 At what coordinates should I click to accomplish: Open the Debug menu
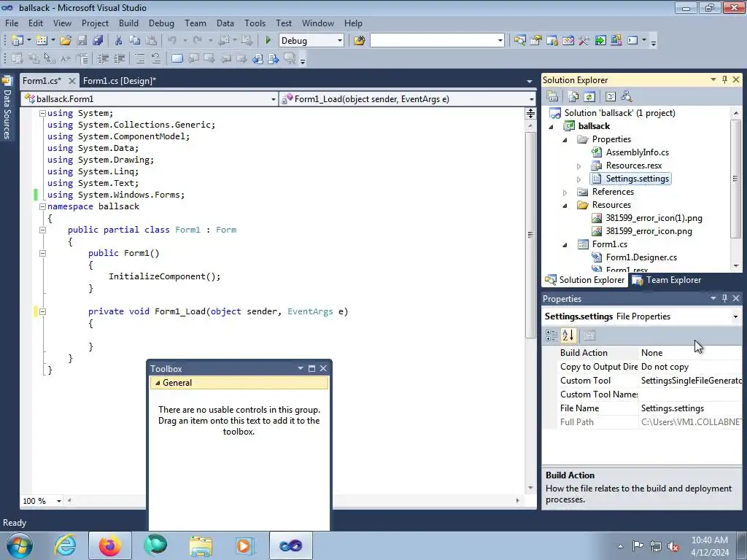coord(161,23)
